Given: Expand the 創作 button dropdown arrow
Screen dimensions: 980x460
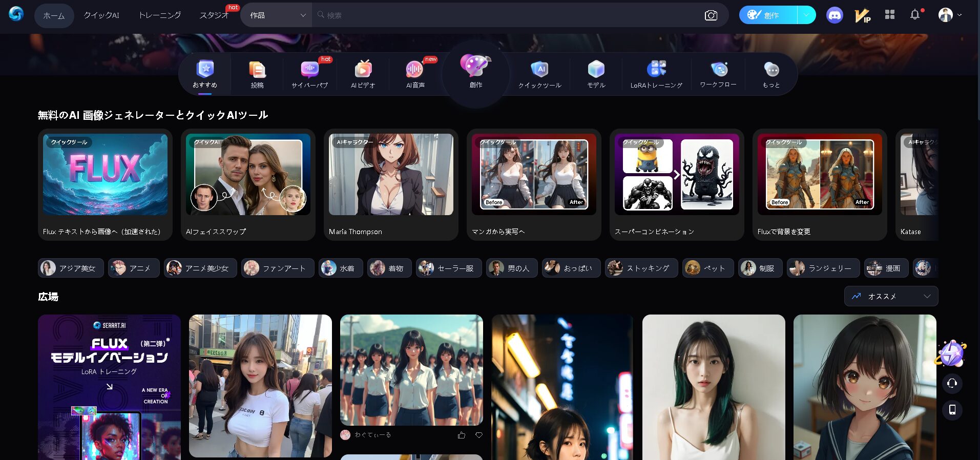Looking at the screenshot, I should 806,15.
